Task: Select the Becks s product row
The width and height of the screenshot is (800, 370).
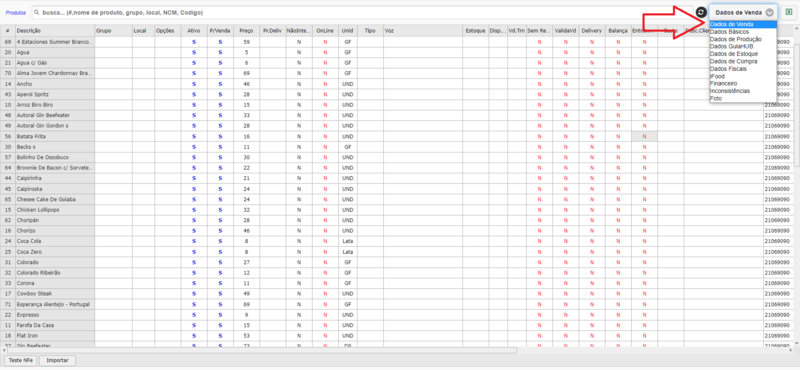Action: point(55,146)
